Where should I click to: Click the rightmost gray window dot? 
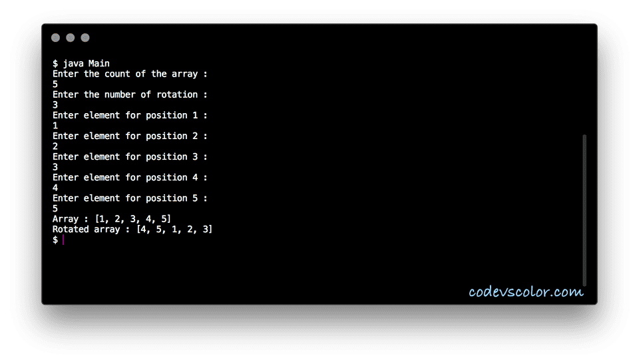click(85, 38)
